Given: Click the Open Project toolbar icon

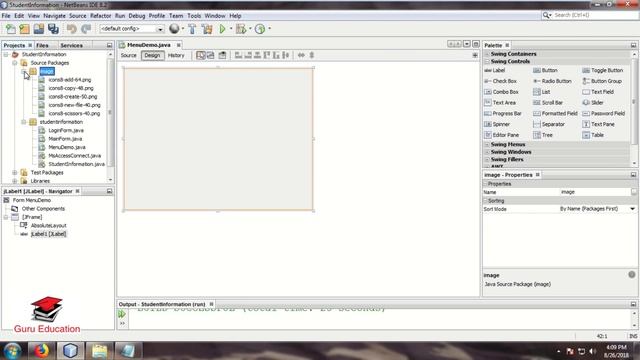Looking at the screenshot, I should coord(39,29).
